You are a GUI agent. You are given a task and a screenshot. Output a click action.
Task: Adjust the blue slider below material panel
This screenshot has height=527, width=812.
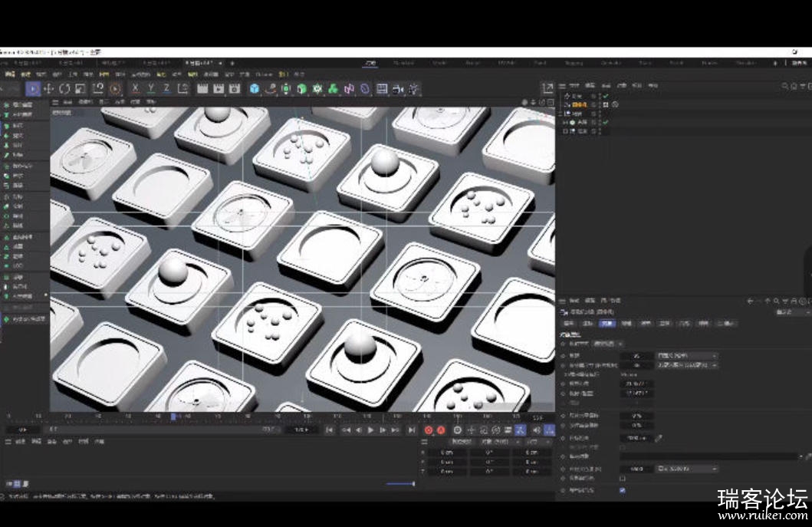401,483
